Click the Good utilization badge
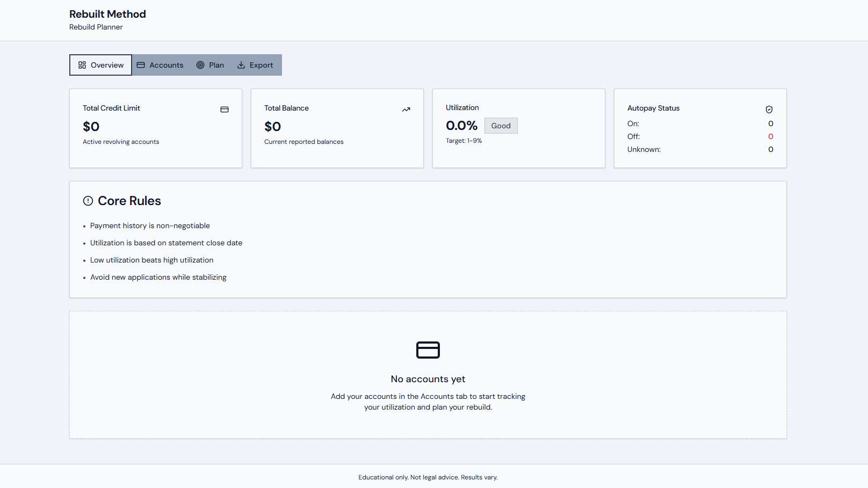Viewport: 868px width, 488px height. (x=501, y=126)
